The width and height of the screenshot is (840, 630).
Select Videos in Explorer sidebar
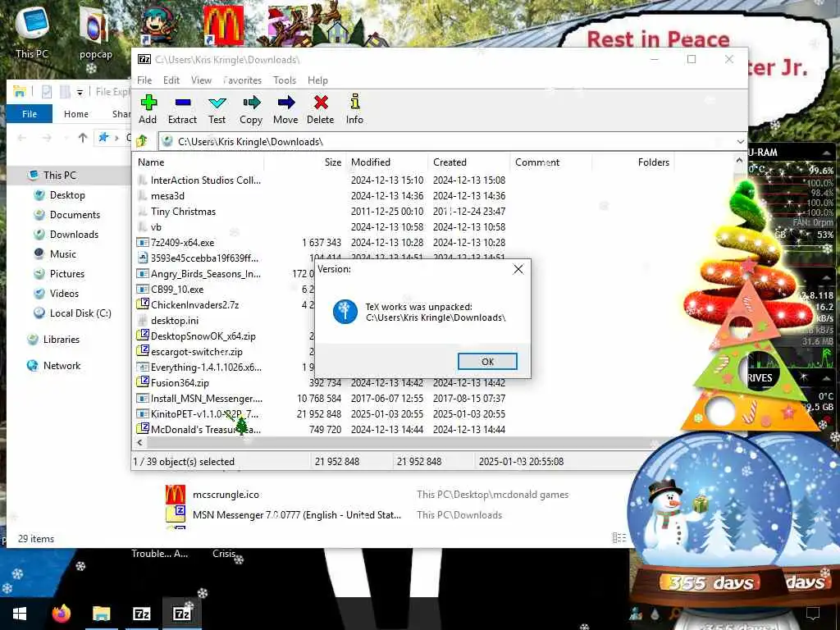pyautogui.click(x=64, y=294)
